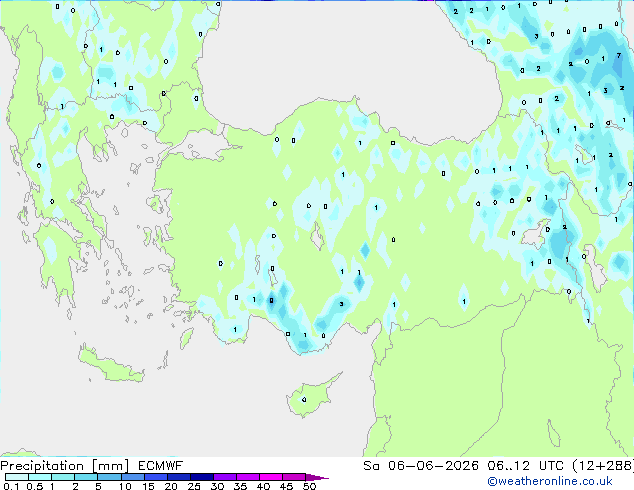Click the 0.5–1 mm legend color swatch
Viewport: 634px width, 490px height.
pos(40,477)
